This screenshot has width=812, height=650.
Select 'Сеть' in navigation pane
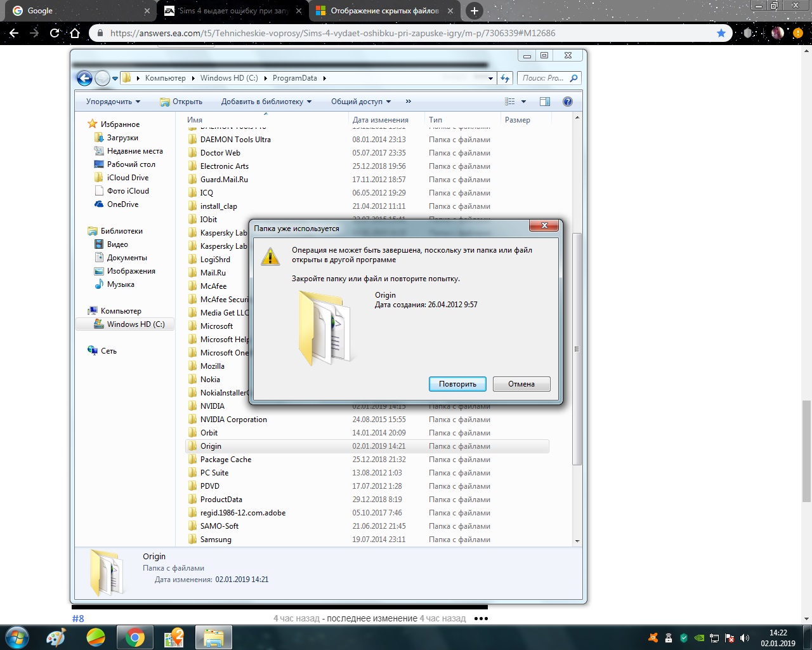pos(108,351)
